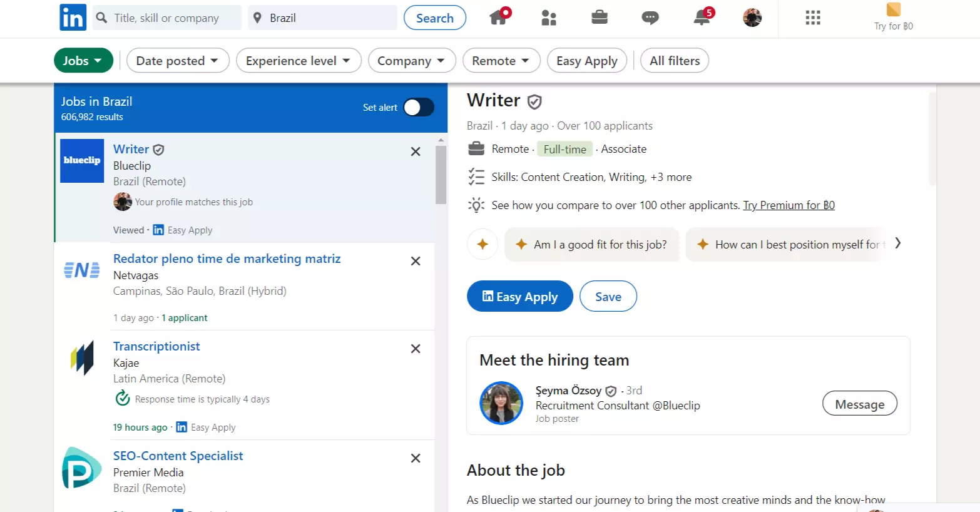980x512 pixels.
Task: Open the Premier Media company logo
Action: (x=82, y=468)
